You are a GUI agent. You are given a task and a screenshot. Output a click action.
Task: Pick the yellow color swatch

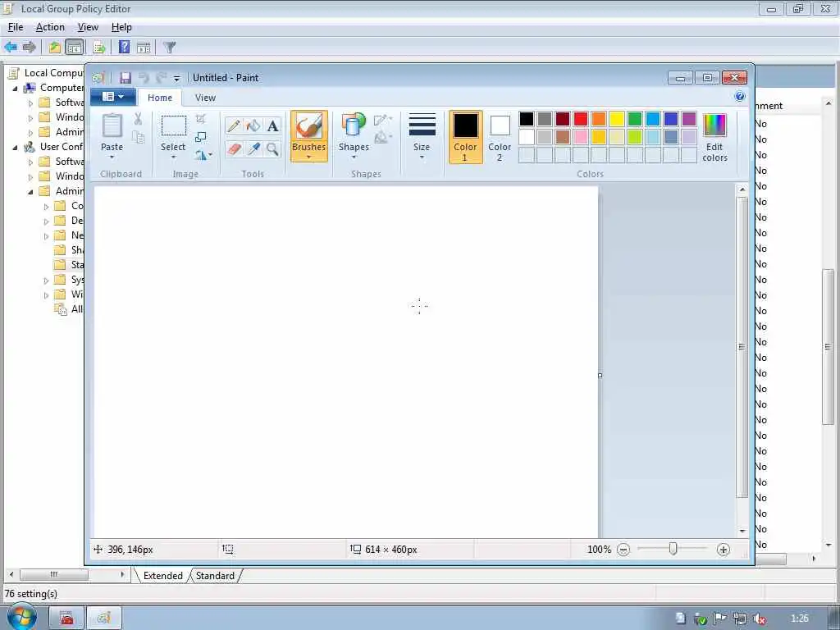(617, 119)
